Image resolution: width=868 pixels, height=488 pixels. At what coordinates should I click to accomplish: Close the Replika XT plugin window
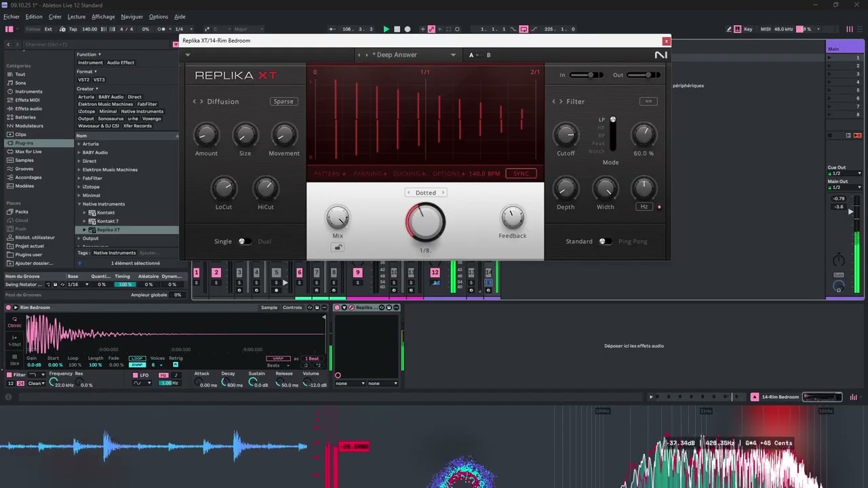pos(666,41)
